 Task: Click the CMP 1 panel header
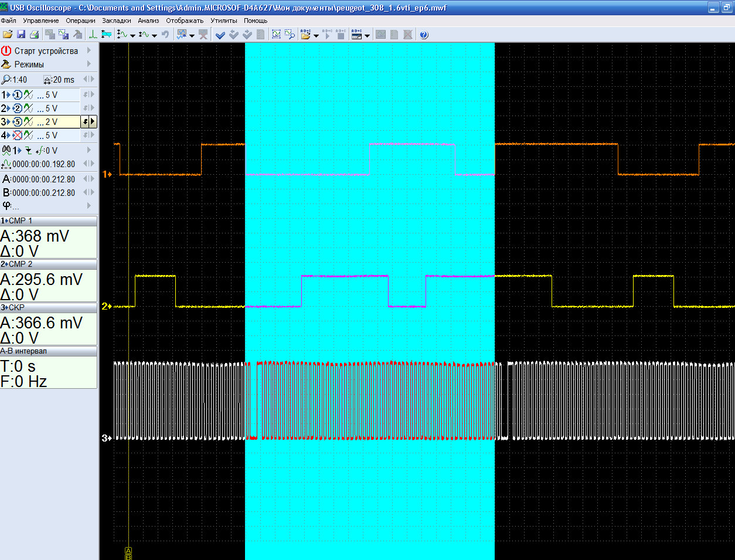point(49,221)
